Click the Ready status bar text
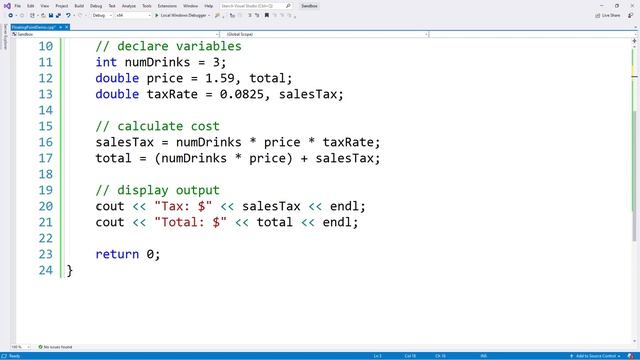 [14, 356]
